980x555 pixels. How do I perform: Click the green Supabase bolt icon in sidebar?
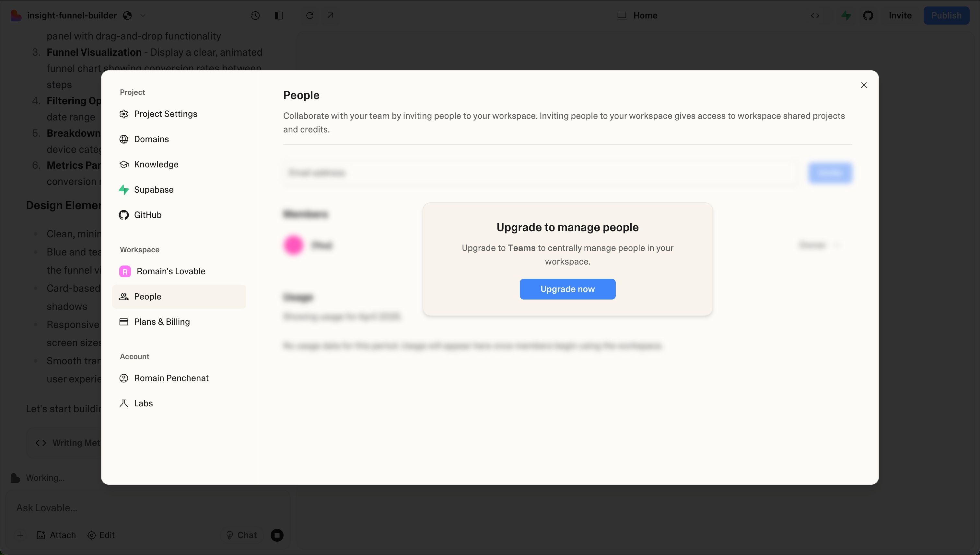tap(123, 189)
